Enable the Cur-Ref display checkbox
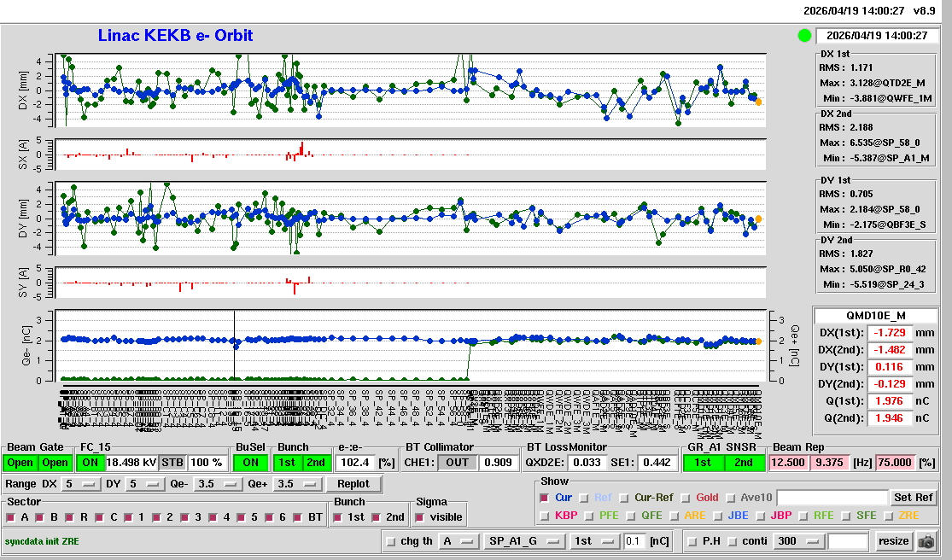Viewport: 952px width, 560px height. (x=624, y=498)
